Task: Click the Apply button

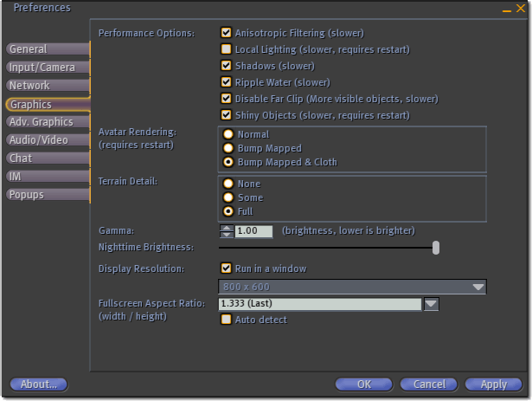Action: click(493, 385)
